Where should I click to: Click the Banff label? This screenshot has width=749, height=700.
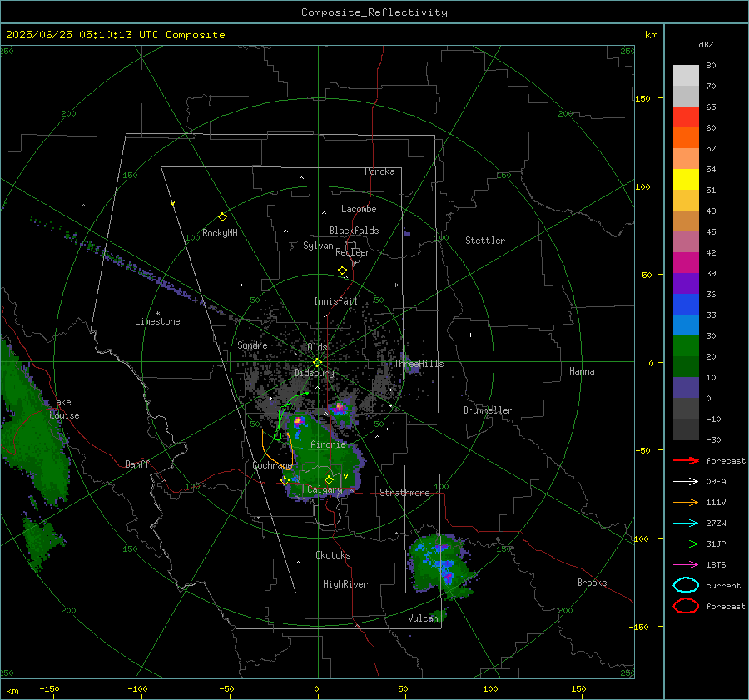point(137,464)
